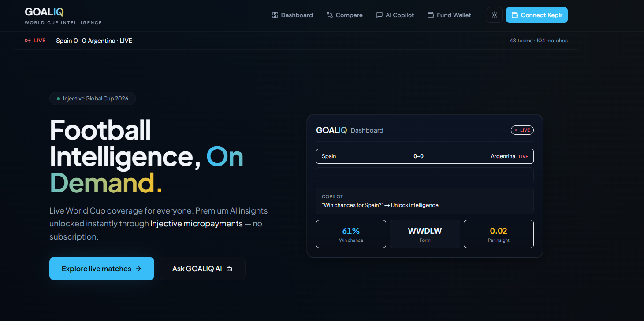Click the 0.02 Per insight card
The image size is (644, 321).
tap(499, 234)
